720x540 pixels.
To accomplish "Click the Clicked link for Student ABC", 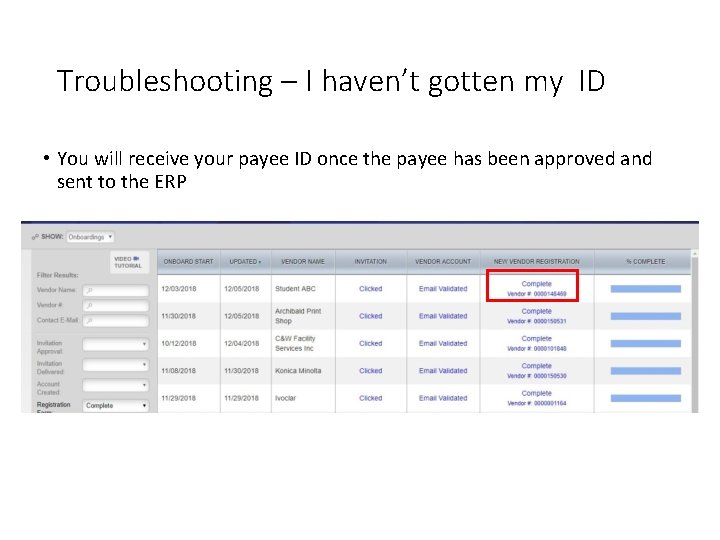I will (371, 289).
